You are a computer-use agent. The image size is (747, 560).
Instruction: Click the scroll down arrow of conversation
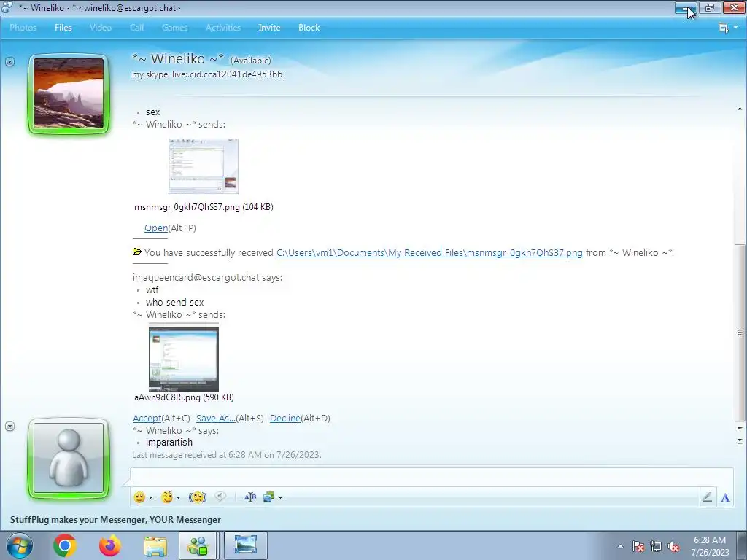click(x=740, y=429)
